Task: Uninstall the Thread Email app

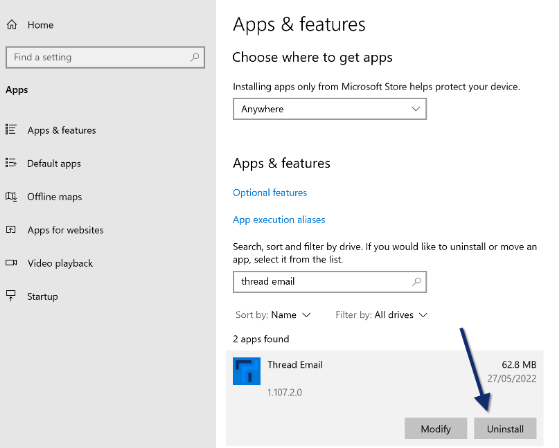Action: (x=505, y=428)
